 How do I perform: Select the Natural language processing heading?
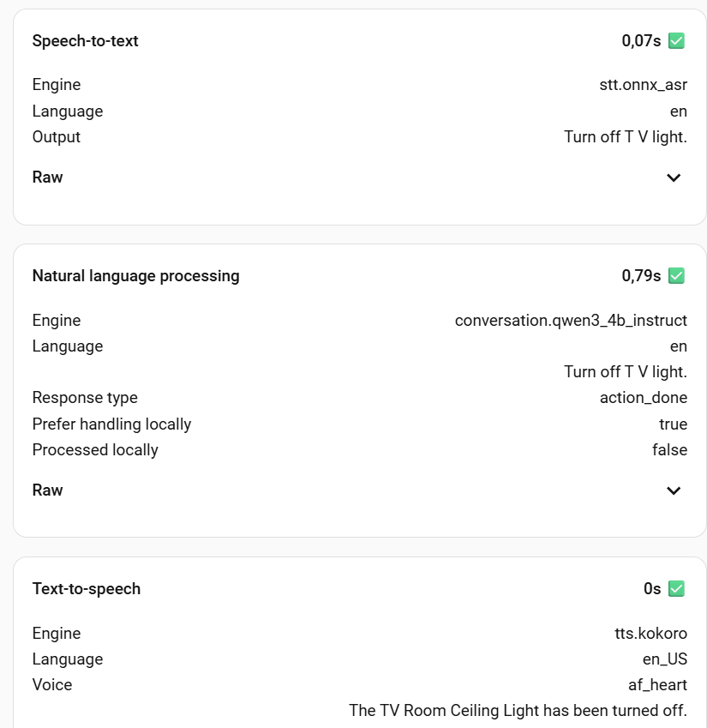tap(136, 275)
